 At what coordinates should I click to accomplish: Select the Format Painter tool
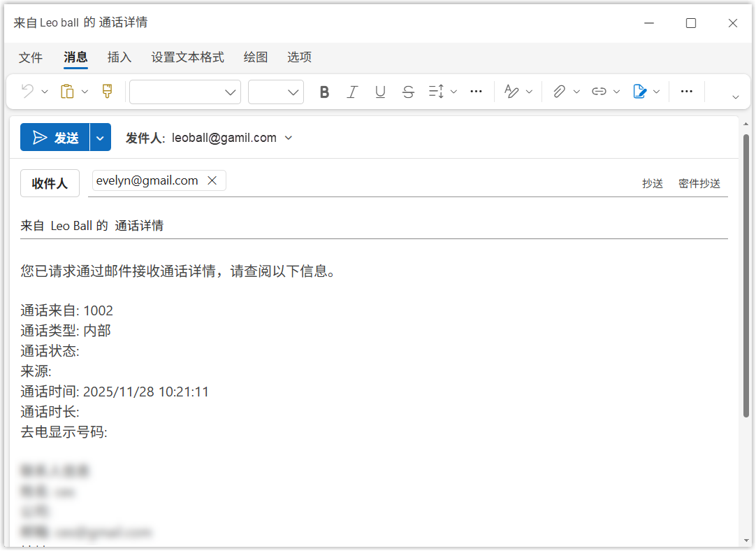click(x=107, y=92)
